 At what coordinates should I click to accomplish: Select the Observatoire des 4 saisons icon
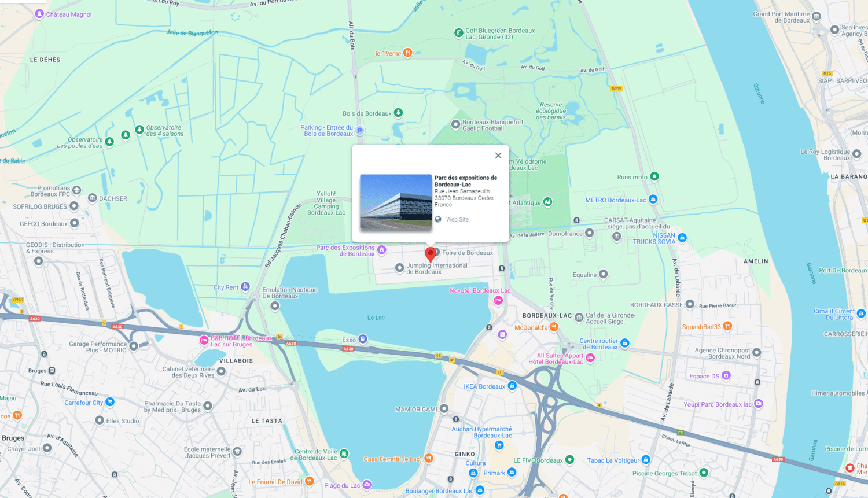[139, 130]
